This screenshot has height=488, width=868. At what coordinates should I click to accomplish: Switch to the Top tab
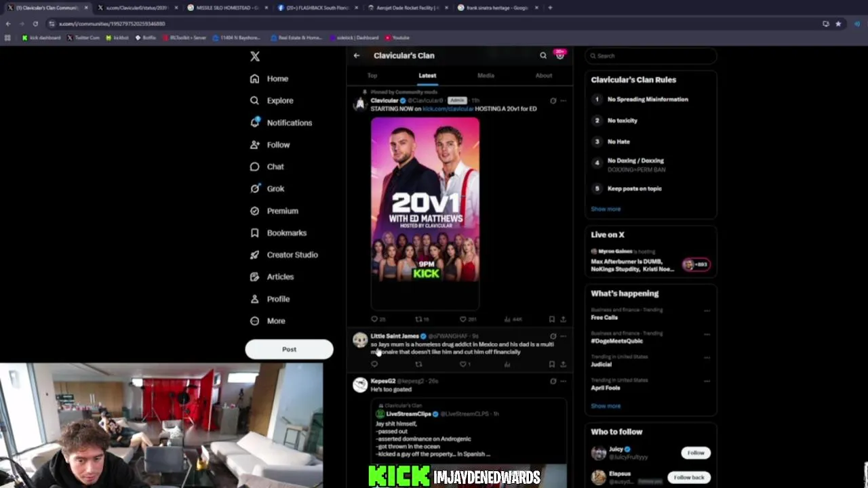(372, 76)
